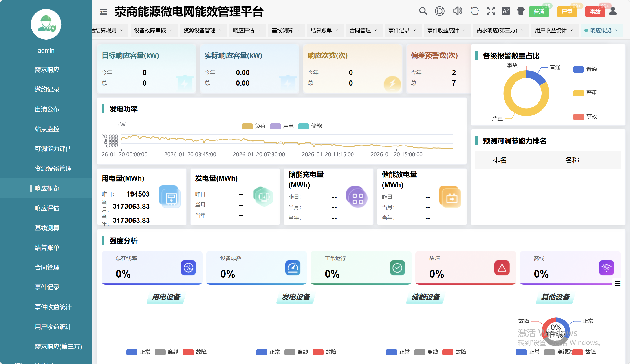Screen dimensions: 630x364
Task: Enter fullscreen using the expand icon
Action: click(491, 11)
